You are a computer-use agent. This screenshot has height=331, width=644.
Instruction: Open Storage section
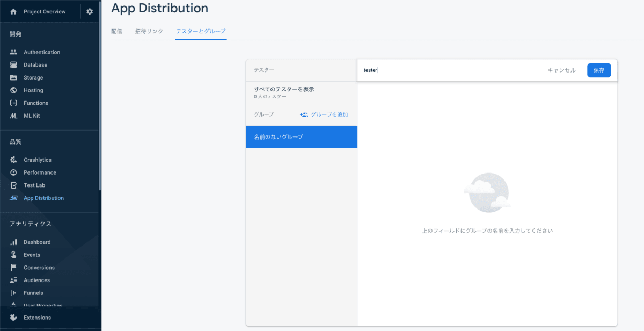(x=33, y=78)
